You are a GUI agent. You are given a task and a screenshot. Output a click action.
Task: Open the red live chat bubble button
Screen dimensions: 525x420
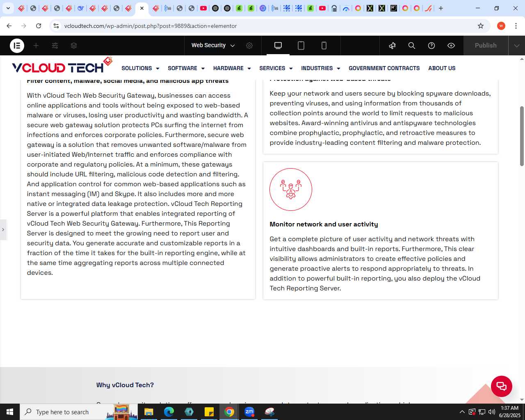click(x=502, y=386)
